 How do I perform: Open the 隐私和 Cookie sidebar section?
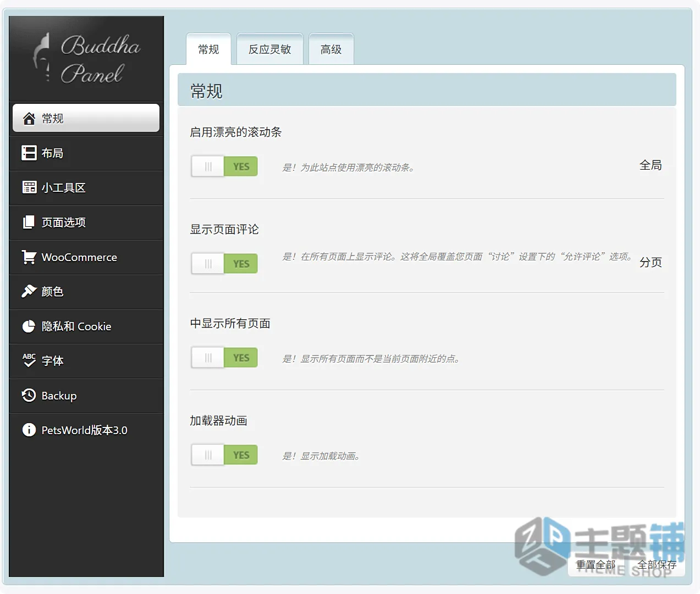[86, 326]
